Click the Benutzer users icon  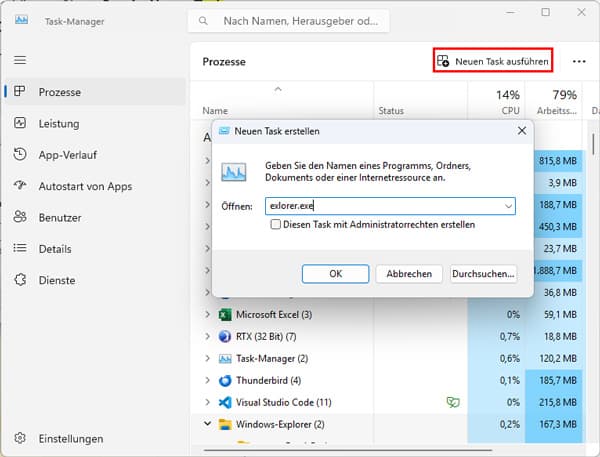click(20, 217)
